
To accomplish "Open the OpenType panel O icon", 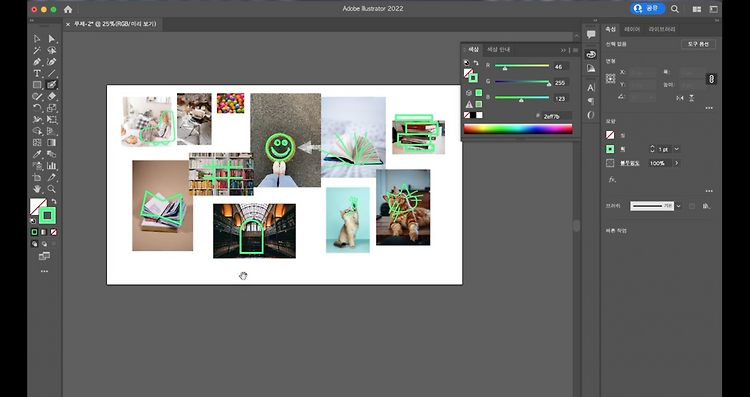I will click(x=591, y=115).
